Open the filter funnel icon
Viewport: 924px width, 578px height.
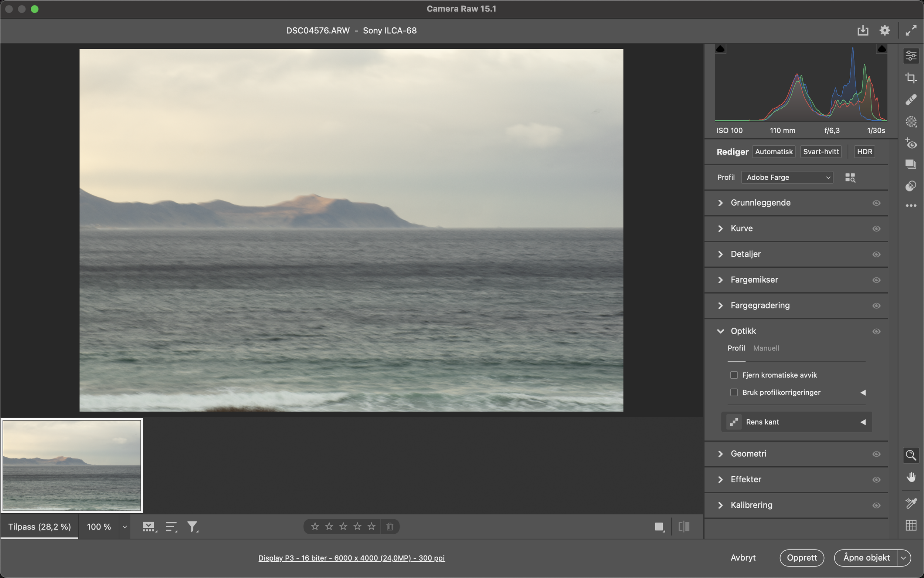(x=193, y=527)
